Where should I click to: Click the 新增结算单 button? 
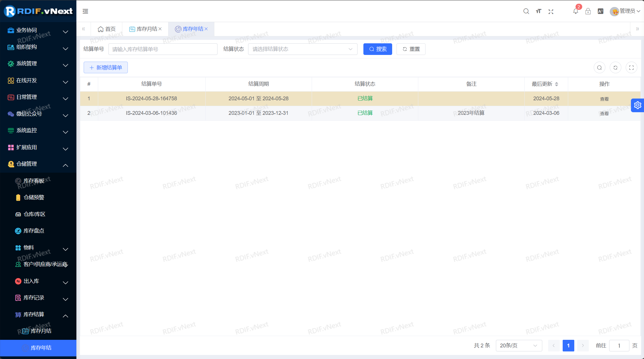point(106,67)
